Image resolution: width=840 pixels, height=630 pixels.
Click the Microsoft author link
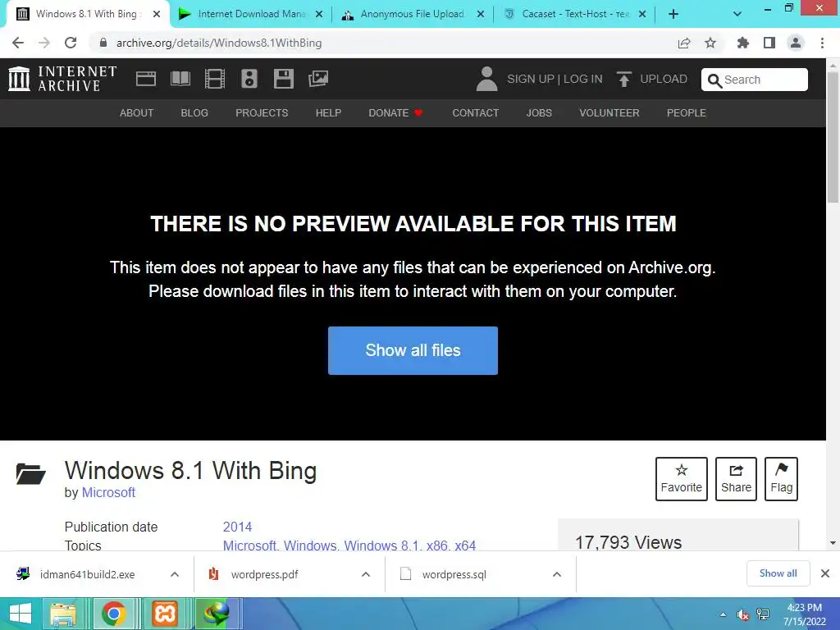point(108,492)
